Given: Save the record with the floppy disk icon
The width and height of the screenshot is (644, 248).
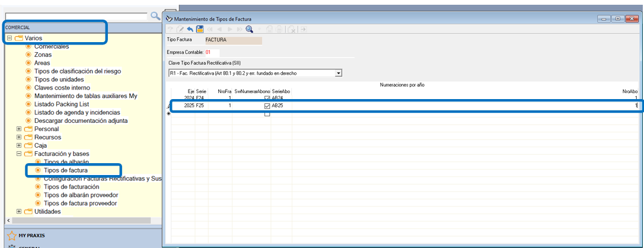Looking at the screenshot, I should 200,29.
